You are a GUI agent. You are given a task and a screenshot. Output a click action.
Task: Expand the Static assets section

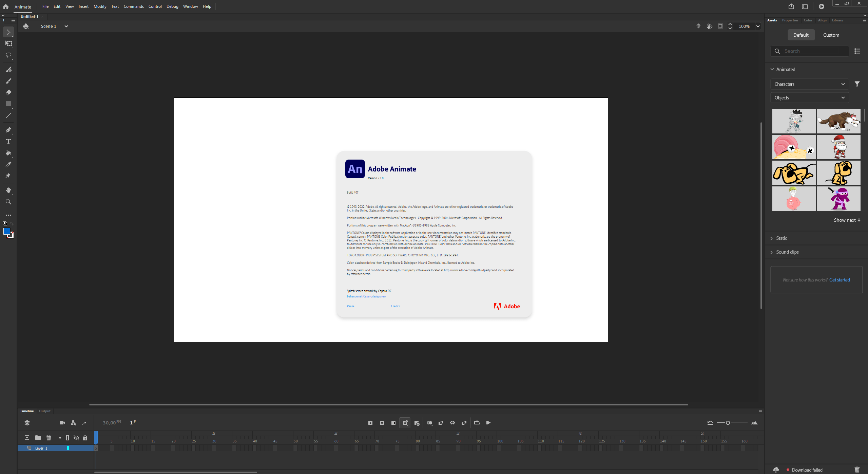pos(781,238)
